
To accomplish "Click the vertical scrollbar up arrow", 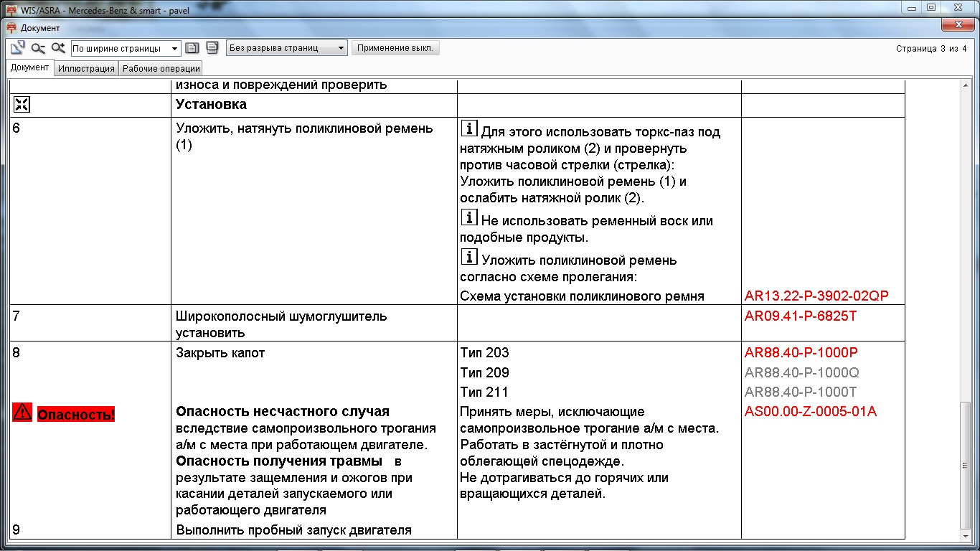I will click(966, 86).
